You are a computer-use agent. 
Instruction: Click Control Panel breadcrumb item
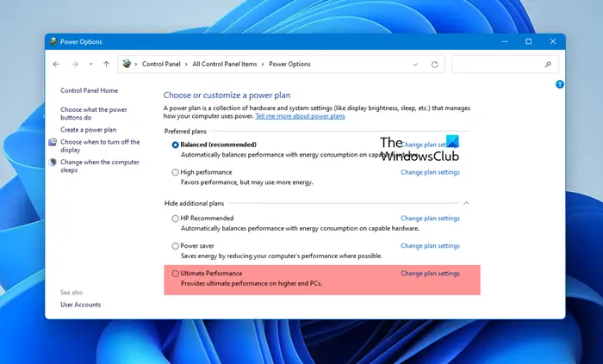click(161, 65)
